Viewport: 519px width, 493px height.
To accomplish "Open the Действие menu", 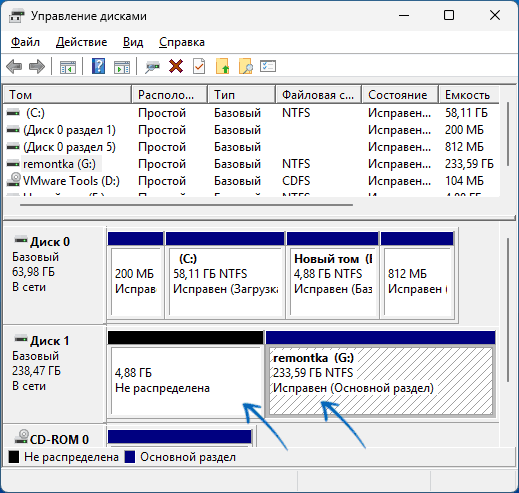I will click(82, 42).
